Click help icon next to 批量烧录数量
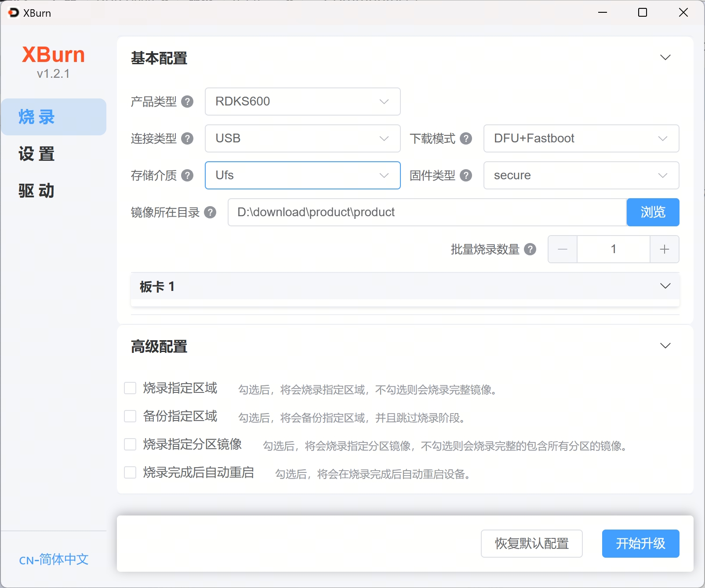This screenshot has height=588, width=705. pyautogui.click(x=530, y=249)
